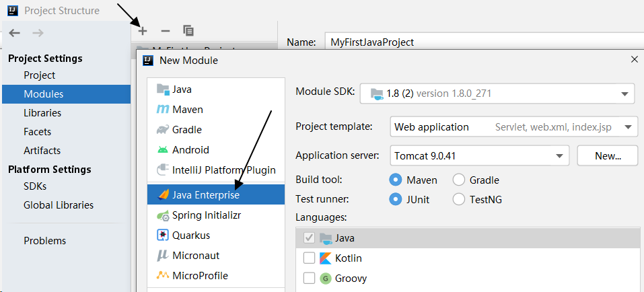Viewport: 644px width, 292px height.
Task: Select the Java module type icon
Action: tap(163, 89)
